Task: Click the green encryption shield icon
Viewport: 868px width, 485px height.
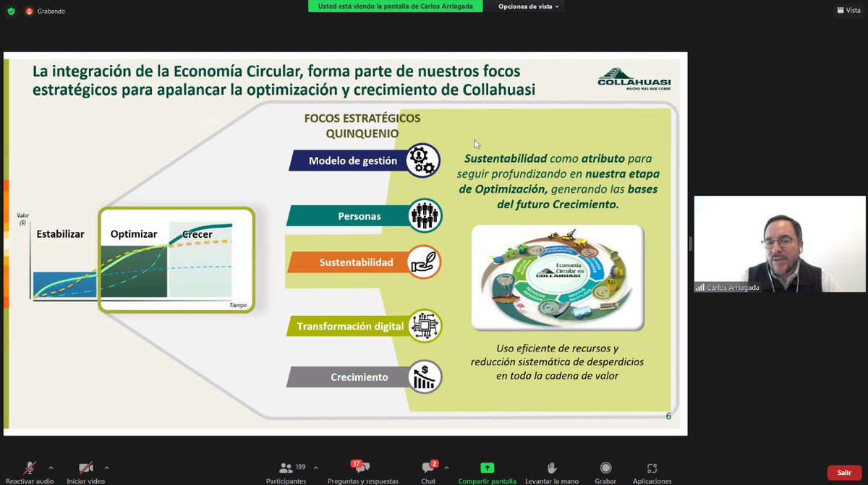Action: pos(11,11)
